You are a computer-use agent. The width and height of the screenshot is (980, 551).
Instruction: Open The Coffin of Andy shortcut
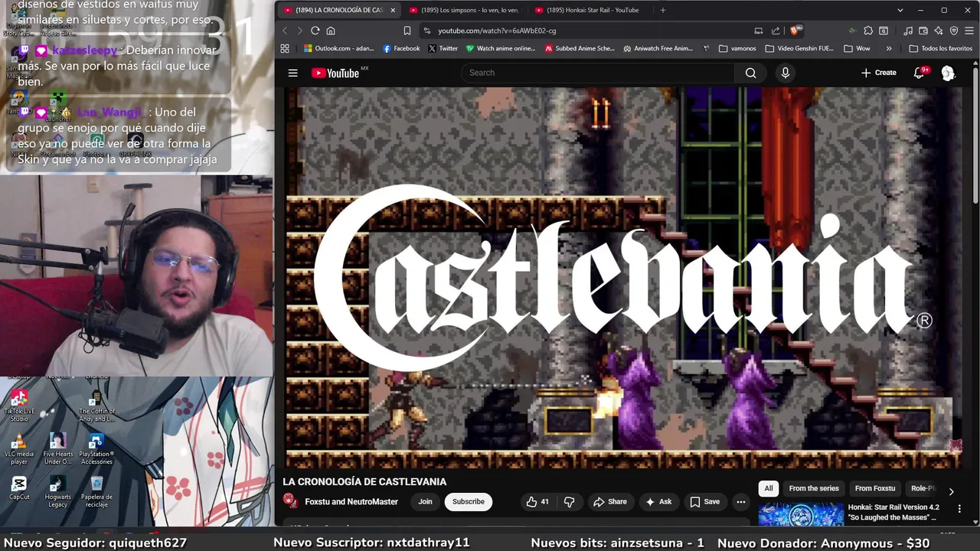point(96,405)
